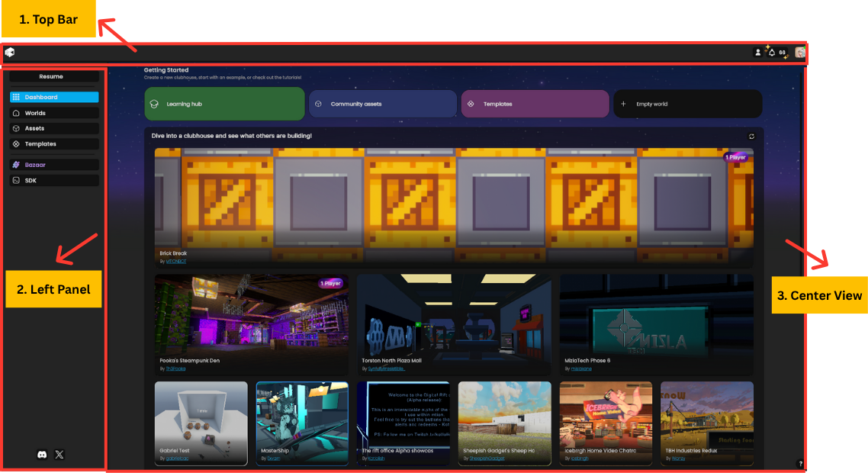Open the X social icon

coord(59,455)
